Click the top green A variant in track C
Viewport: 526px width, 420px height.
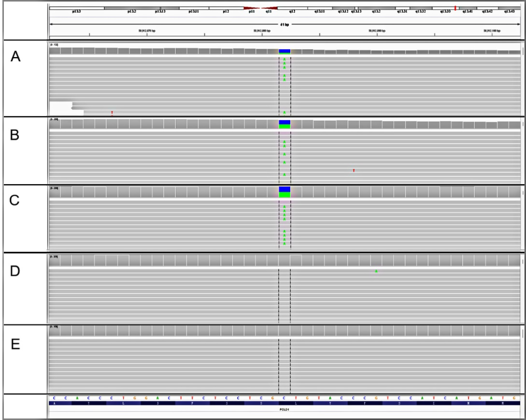(284, 207)
